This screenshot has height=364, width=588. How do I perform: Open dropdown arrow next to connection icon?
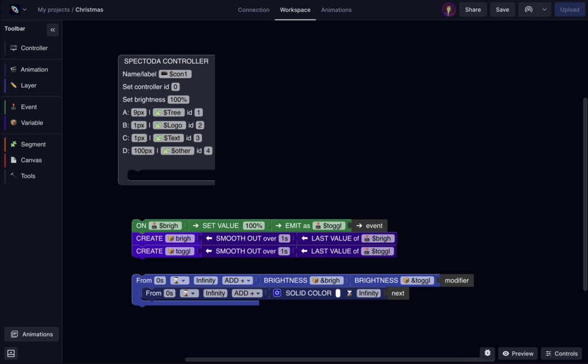[x=544, y=10]
